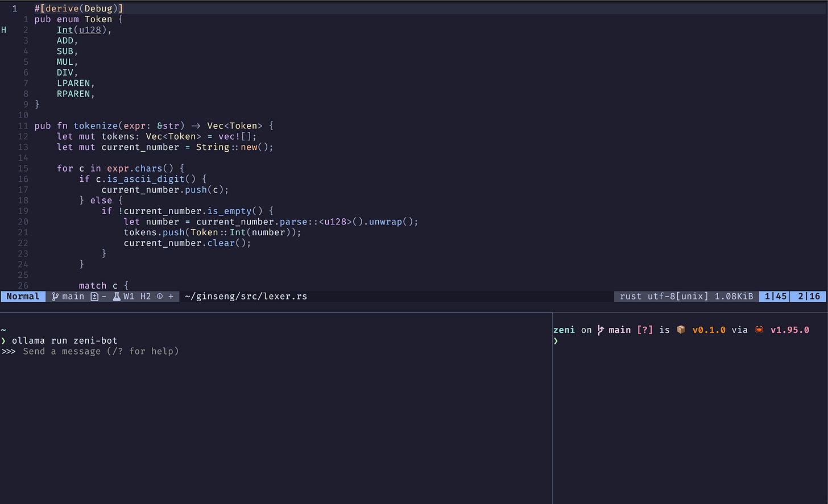This screenshot has width=828, height=504.
Task: Click the package box emoji in the zeni prompt
Action: (x=681, y=330)
